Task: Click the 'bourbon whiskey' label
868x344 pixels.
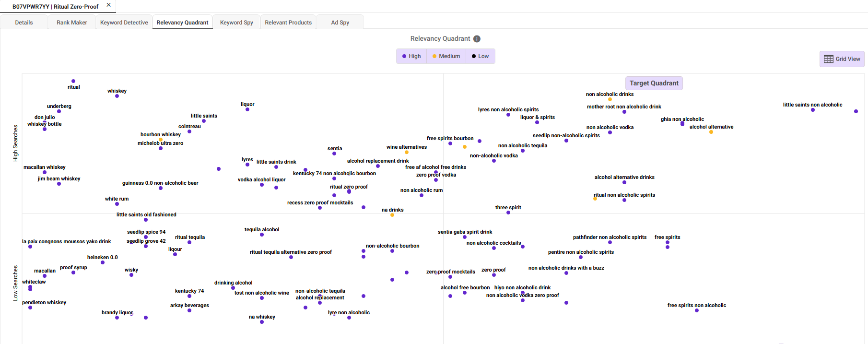Action: point(160,134)
